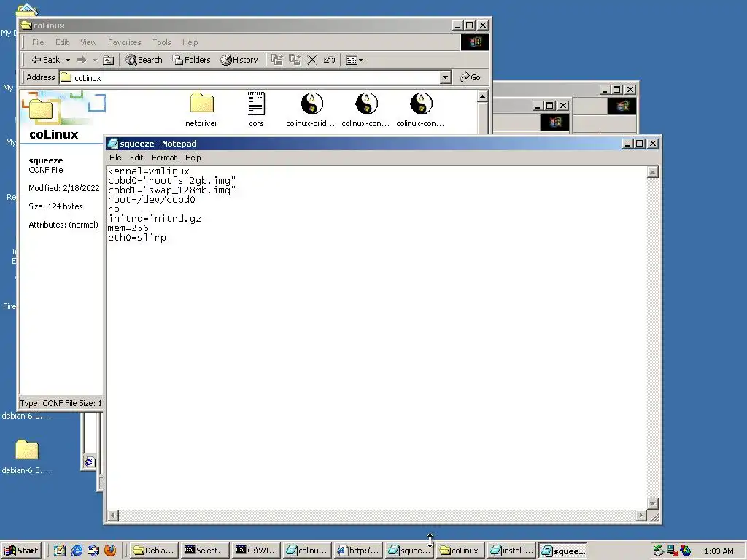Open Notepad Edit menu

pyautogui.click(x=136, y=157)
